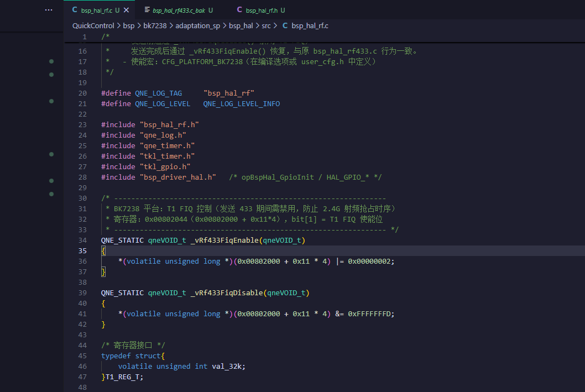Screen dimensions: 585x392
Task: Open QuickControl breadcrumb
Action: (93, 26)
